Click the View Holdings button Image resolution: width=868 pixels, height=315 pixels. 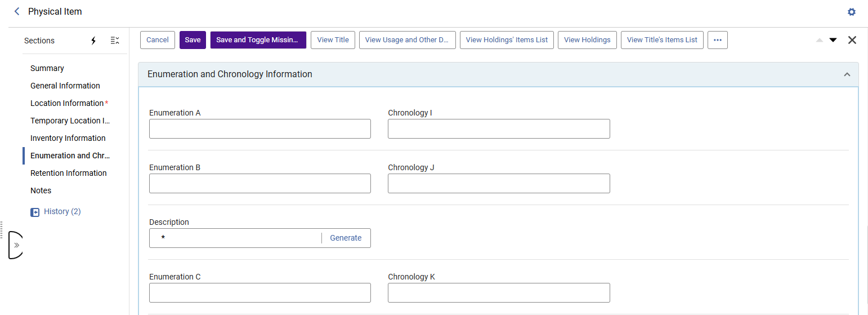point(587,40)
